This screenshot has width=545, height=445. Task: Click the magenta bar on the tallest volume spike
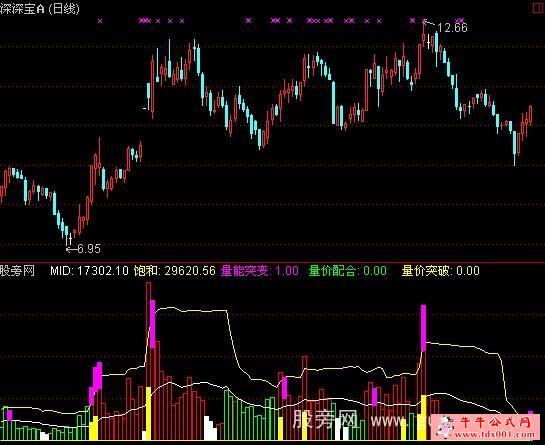153,324
